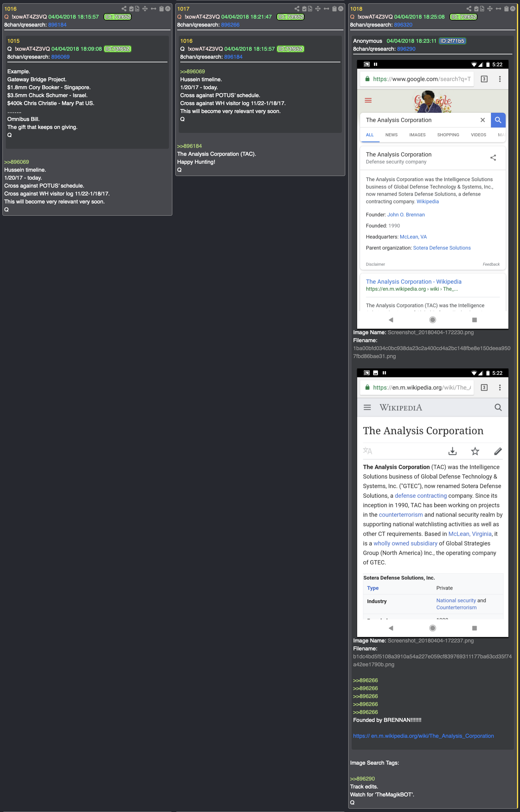Click the horizontal width arrows on post 1017
The image size is (520, 812).
tap(327, 9)
